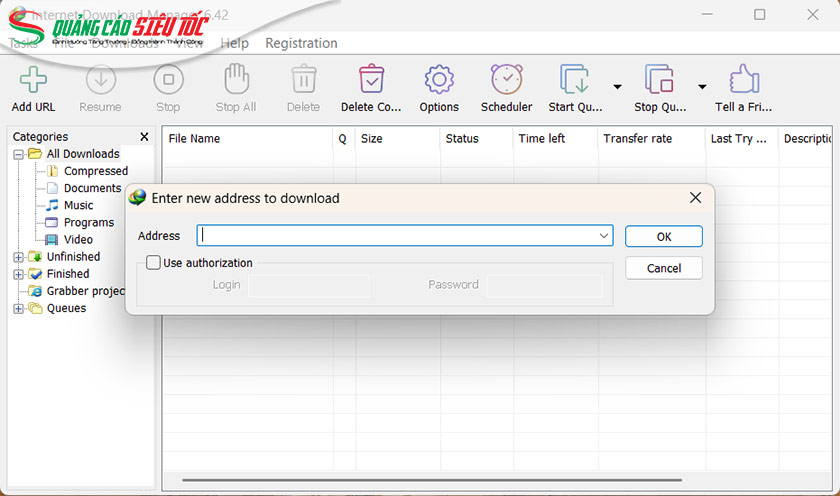
Task: Expand the Queues tree node
Action: click(18, 309)
